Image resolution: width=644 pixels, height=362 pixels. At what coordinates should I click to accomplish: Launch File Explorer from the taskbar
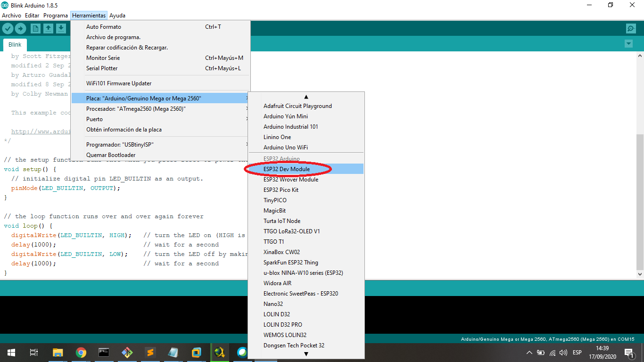pyautogui.click(x=58, y=353)
